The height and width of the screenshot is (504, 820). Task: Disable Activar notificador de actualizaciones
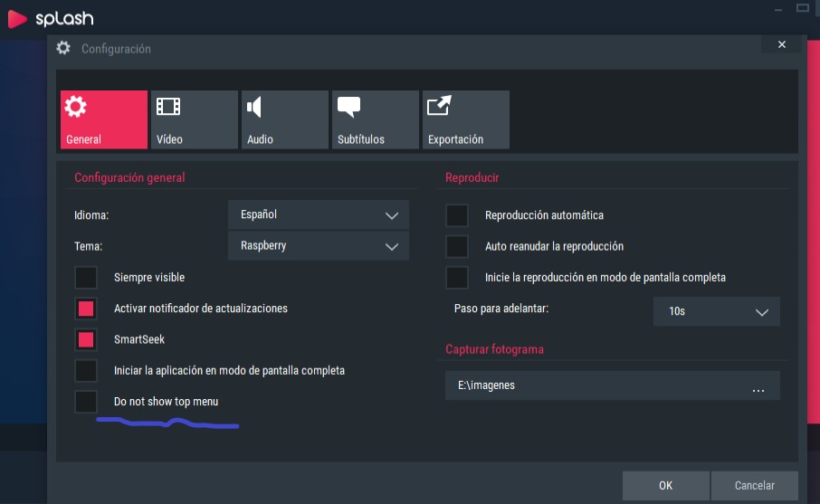86,309
